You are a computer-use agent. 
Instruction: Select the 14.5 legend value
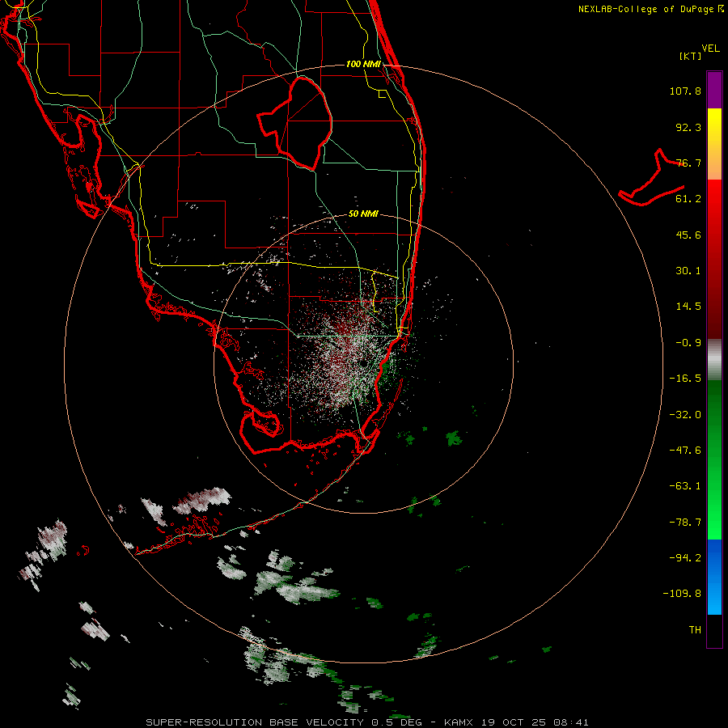[688, 307]
